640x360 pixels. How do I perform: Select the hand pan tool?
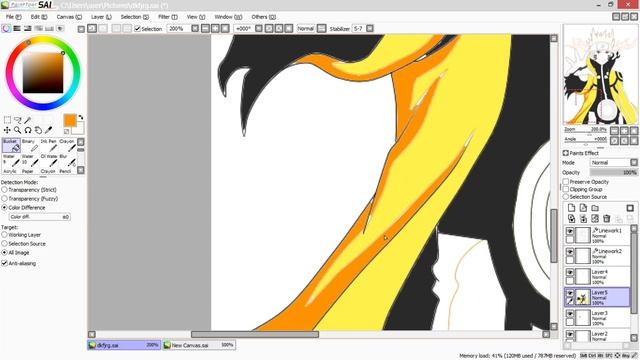coord(38,130)
